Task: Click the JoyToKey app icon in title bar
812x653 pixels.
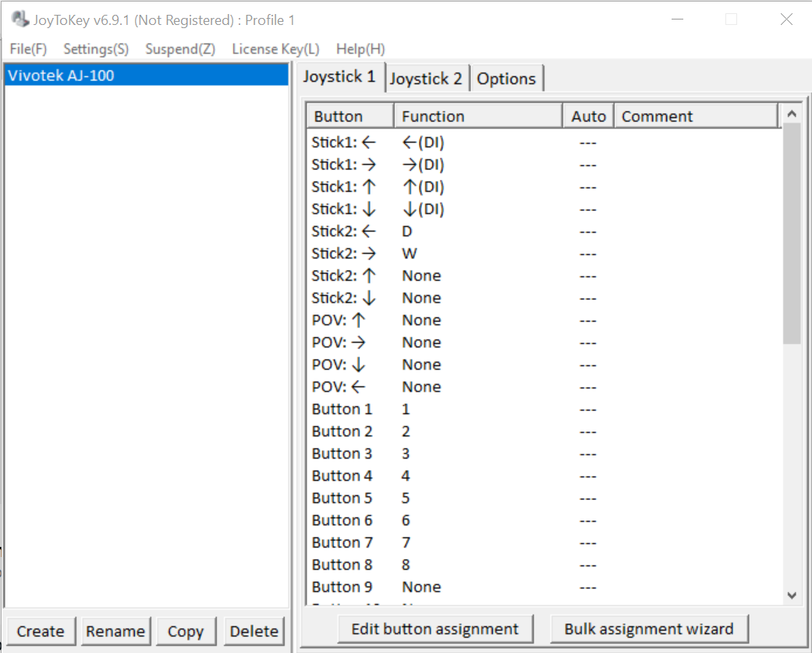Action: [20, 20]
